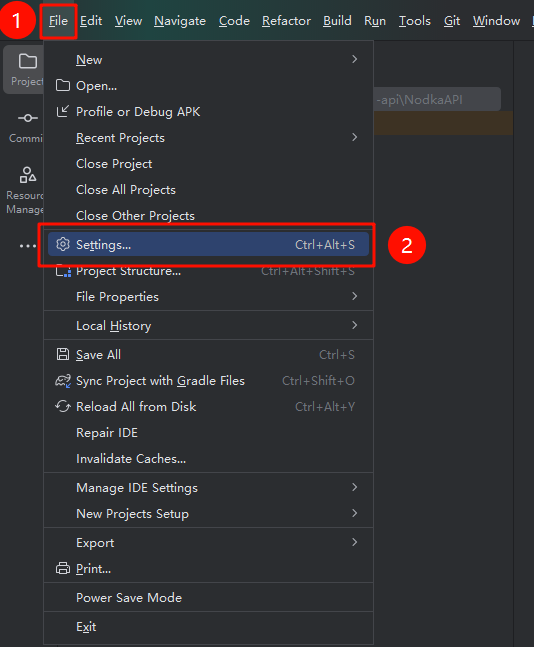Click the Reload All from Disk icon

click(x=63, y=406)
